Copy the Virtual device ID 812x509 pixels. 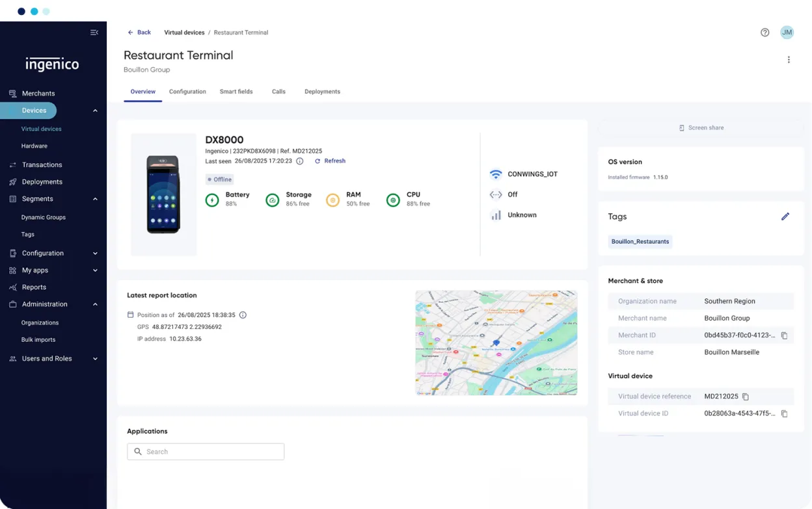(x=784, y=413)
